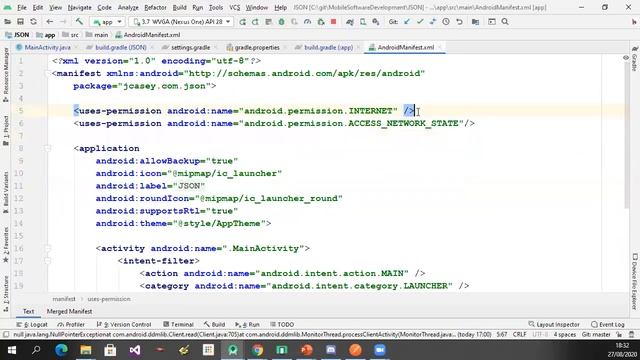640x360 pixels.
Task: Switch to the Merged Manifest tab
Action: click(x=69, y=311)
